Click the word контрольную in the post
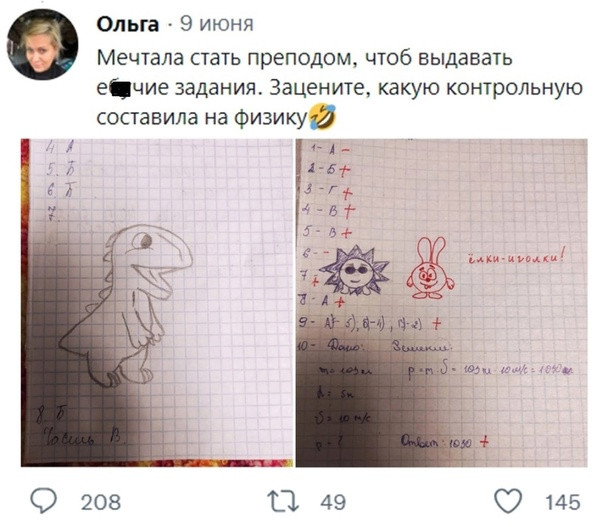The image size is (604, 527). tap(515, 87)
